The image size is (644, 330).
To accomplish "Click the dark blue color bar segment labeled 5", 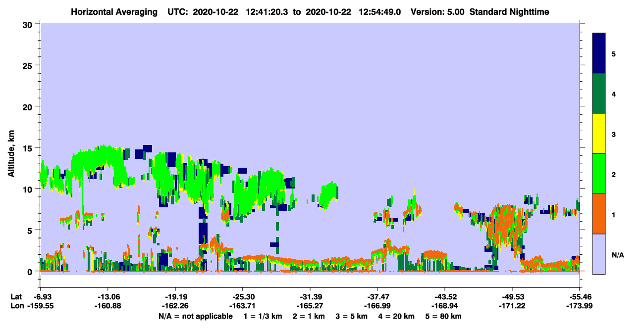I will pos(599,53).
